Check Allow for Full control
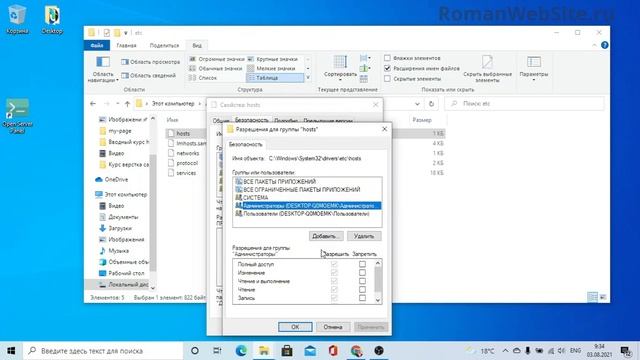 click(334, 264)
